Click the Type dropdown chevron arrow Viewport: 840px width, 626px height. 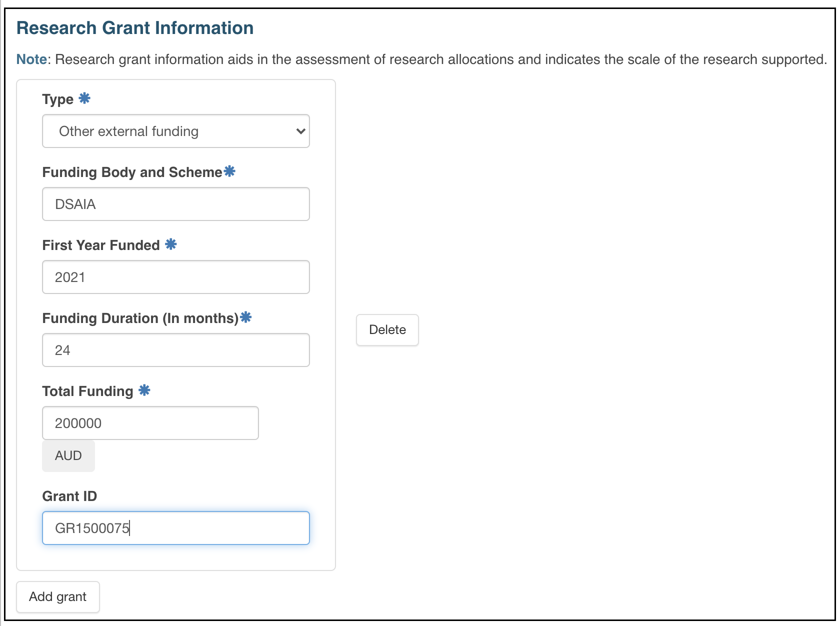tap(300, 131)
